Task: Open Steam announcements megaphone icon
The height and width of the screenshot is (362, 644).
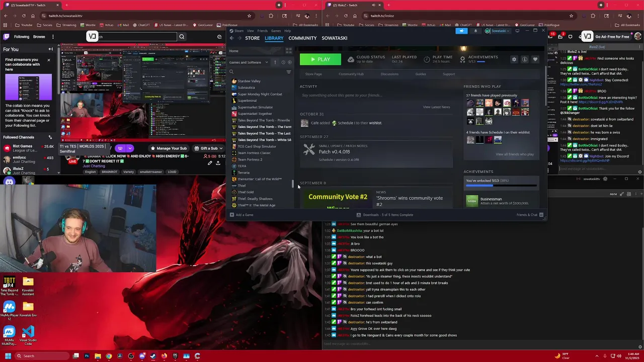Action: point(461,31)
